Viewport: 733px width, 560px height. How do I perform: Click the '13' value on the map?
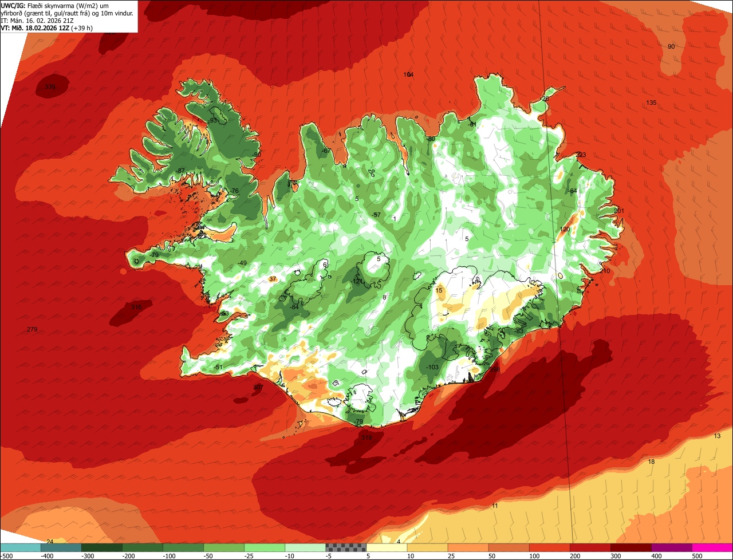point(718,436)
